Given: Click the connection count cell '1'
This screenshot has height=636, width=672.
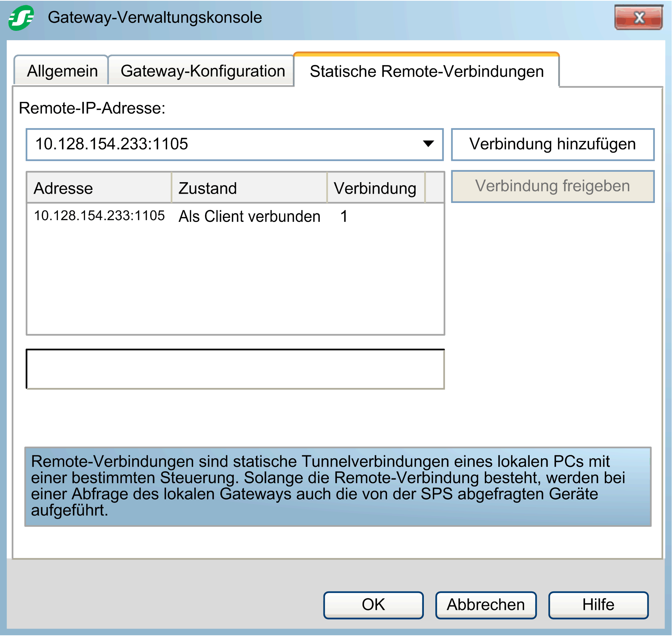Looking at the screenshot, I should click(x=344, y=216).
